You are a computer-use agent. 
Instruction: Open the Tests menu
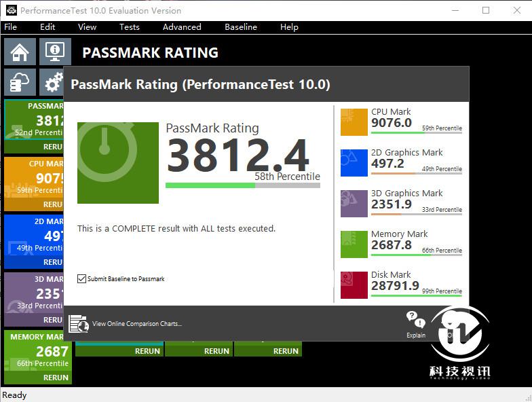point(129,27)
